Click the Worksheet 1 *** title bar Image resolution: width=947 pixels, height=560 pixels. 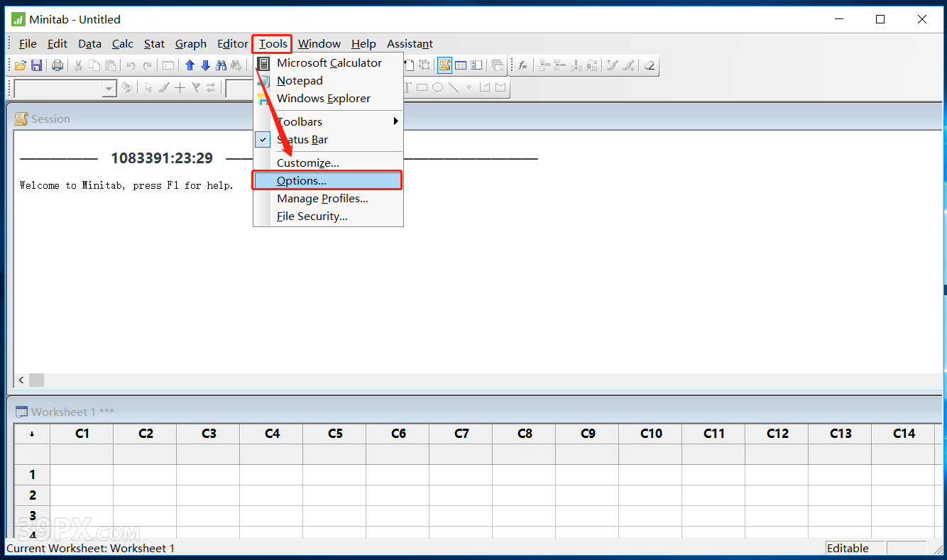pyautogui.click(x=474, y=412)
